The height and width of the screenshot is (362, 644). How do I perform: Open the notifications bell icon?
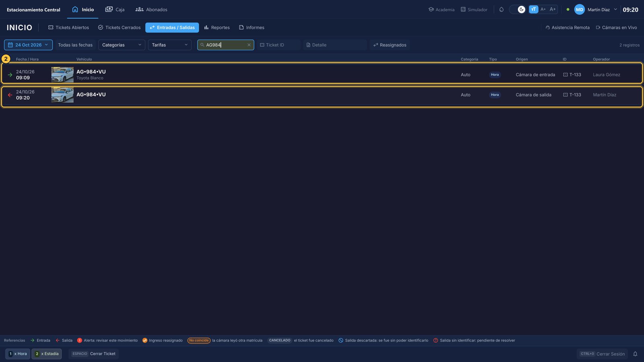pos(635,354)
